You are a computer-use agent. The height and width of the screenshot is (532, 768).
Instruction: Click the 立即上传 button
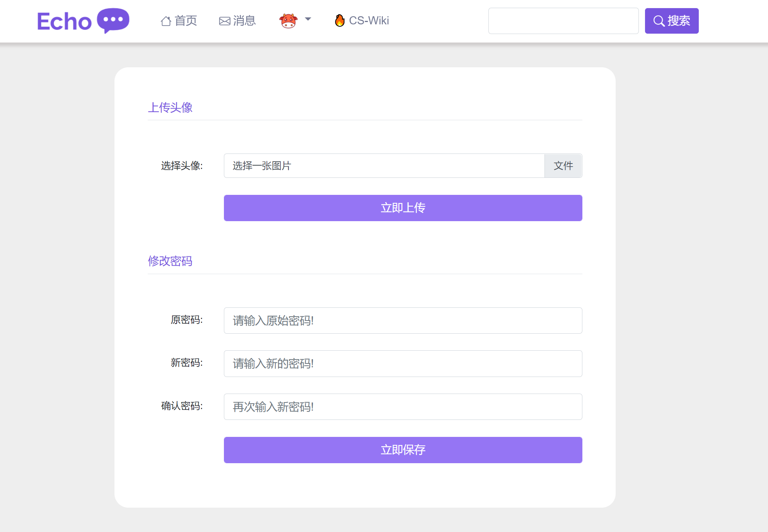point(403,208)
